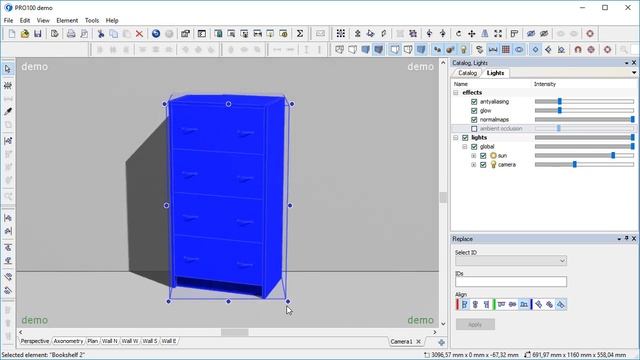
Task: Disable the sun light checkbox
Action: point(483,156)
